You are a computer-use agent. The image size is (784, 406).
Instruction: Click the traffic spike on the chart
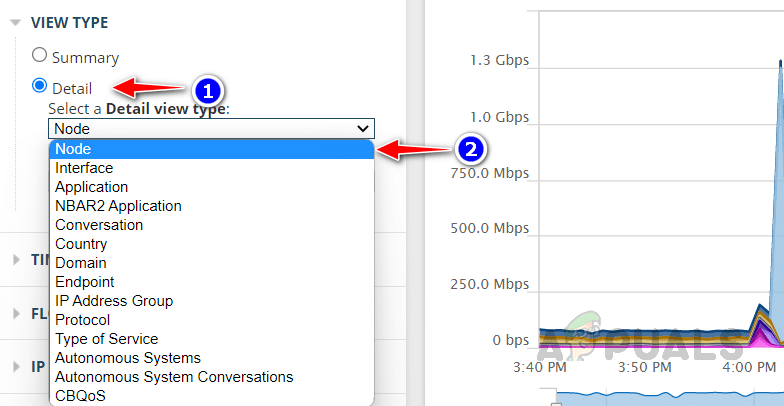click(x=776, y=200)
